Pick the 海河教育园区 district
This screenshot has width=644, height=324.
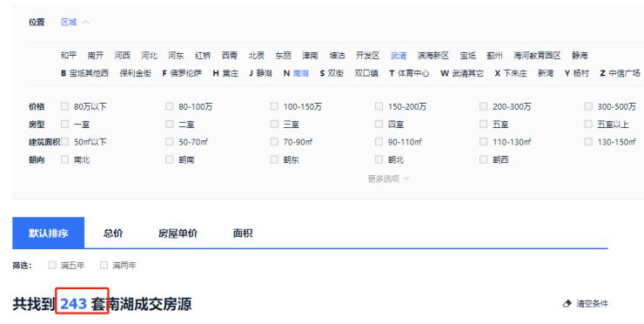pos(537,56)
